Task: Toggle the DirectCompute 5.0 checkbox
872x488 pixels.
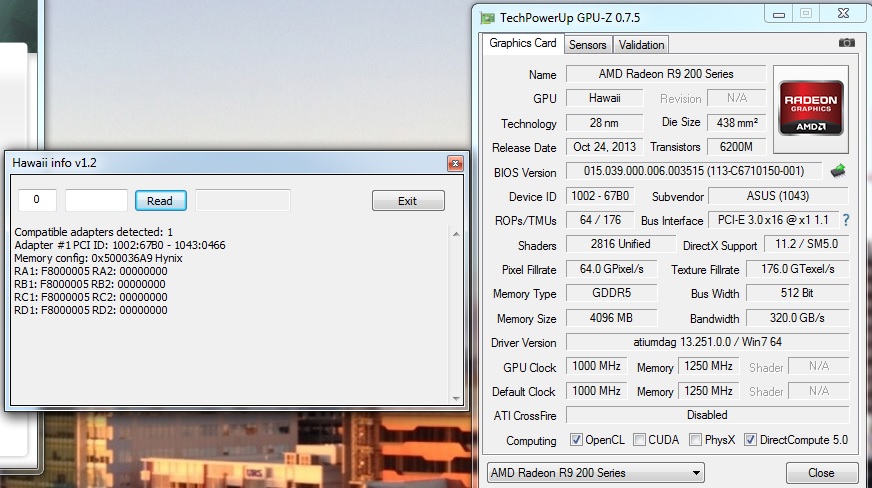Action: [x=750, y=440]
